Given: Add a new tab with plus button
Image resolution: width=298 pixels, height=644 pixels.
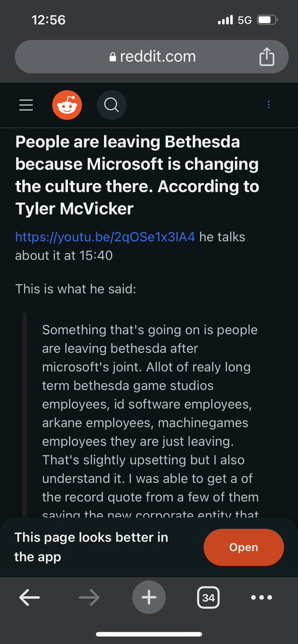Looking at the screenshot, I should pos(149,598).
